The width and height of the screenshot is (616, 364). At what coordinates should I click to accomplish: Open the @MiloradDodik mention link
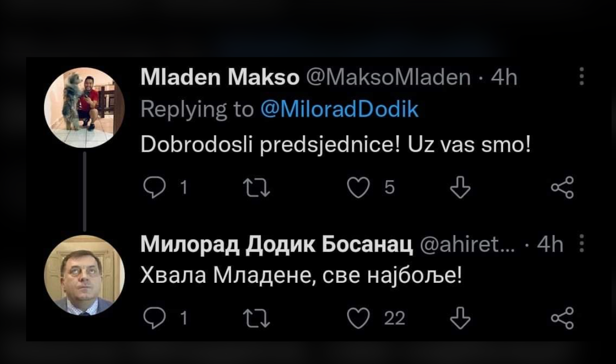pyautogui.click(x=339, y=109)
